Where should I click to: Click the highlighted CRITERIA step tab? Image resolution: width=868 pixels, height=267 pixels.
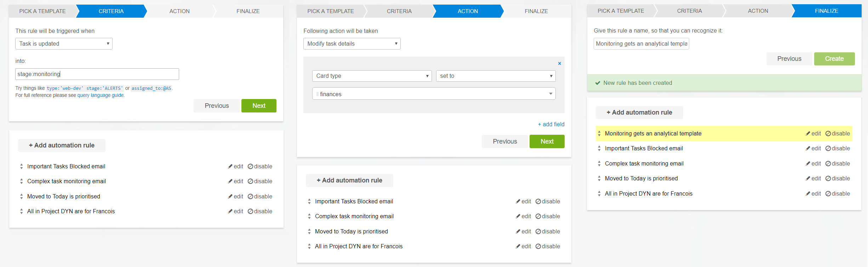111,11
